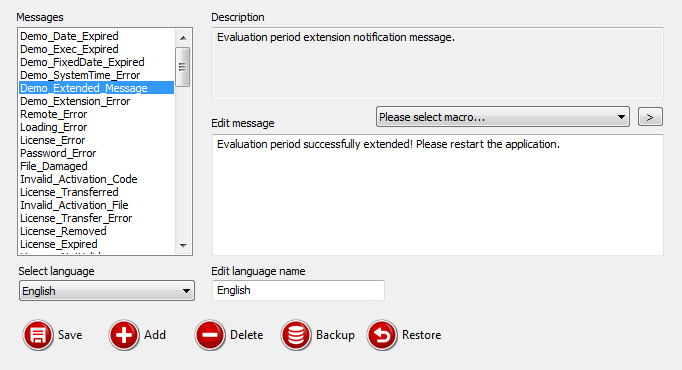Click the Add label text
682x370 pixels.
pyautogui.click(x=155, y=335)
